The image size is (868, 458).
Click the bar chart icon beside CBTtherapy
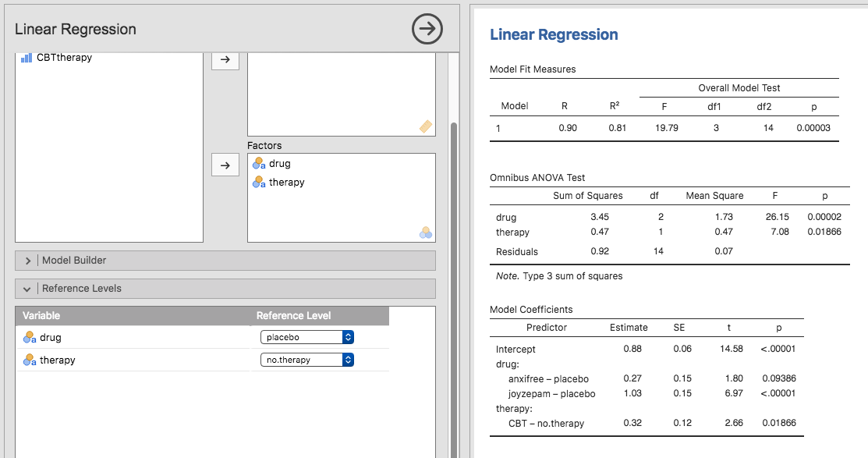(26, 58)
